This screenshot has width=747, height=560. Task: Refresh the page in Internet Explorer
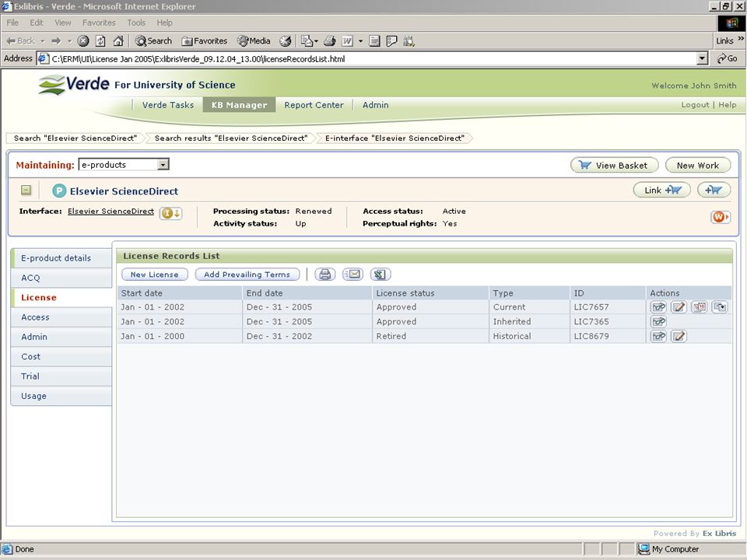pyautogui.click(x=100, y=41)
